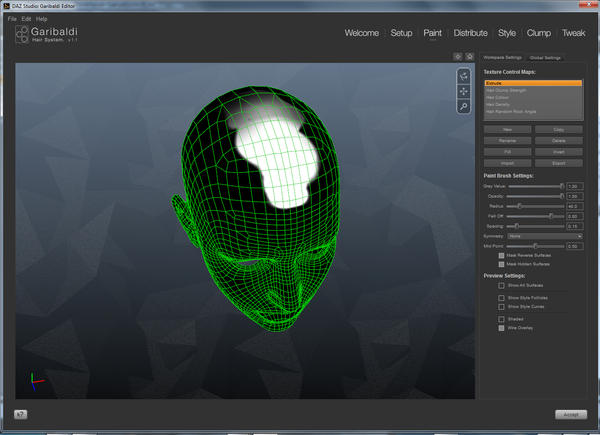The height and width of the screenshot is (435, 600).
Task: Adjust the Radius slider
Action: pos(536,206)
